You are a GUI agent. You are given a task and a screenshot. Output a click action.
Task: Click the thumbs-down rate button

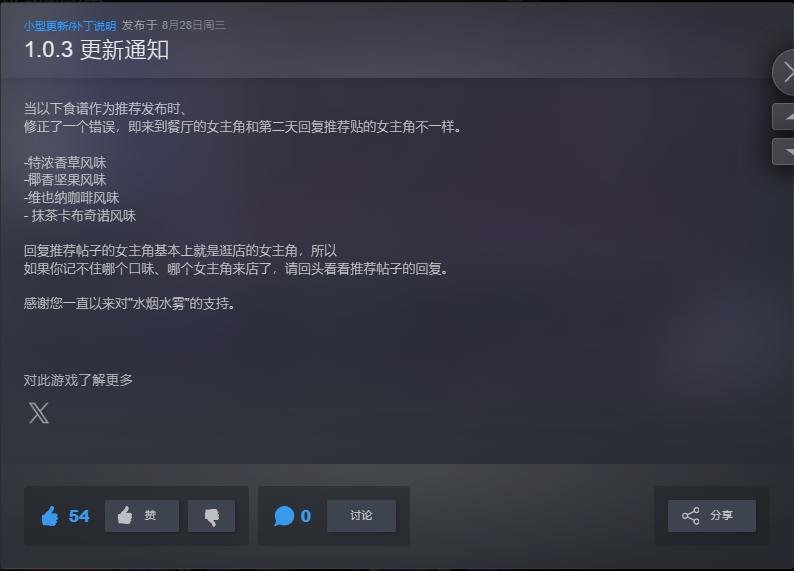pos(211,516)
